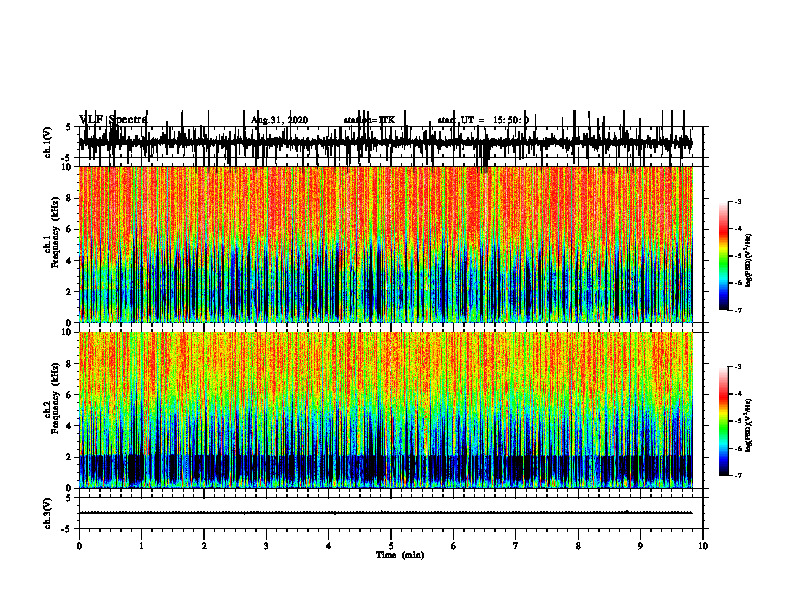Click the "VLF Spectra" plot title
Screen dimensions: 792x612
point(113,120)
